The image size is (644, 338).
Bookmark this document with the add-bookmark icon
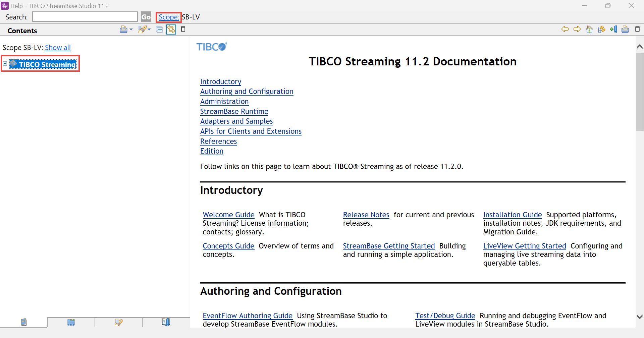point(613,30)
